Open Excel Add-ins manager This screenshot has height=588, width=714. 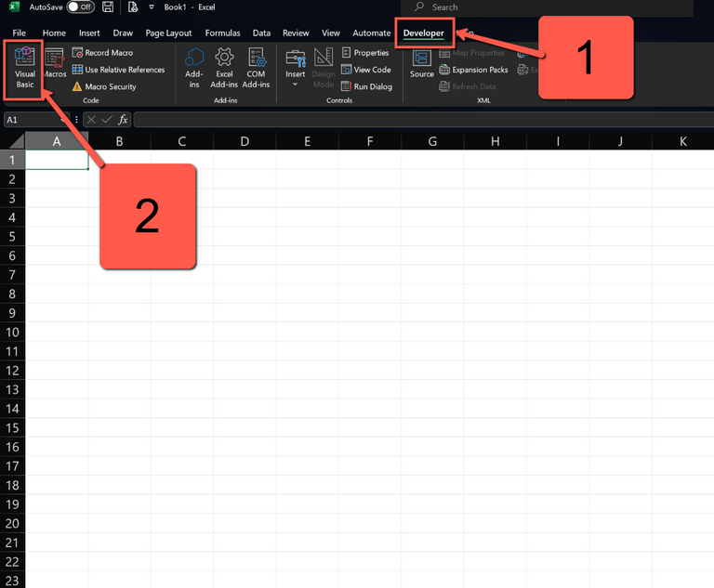tap(224, 68)
